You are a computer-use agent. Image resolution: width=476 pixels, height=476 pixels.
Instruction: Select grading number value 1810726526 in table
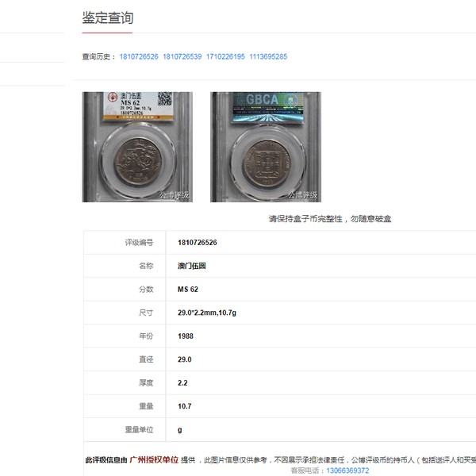tap(198, 243)
